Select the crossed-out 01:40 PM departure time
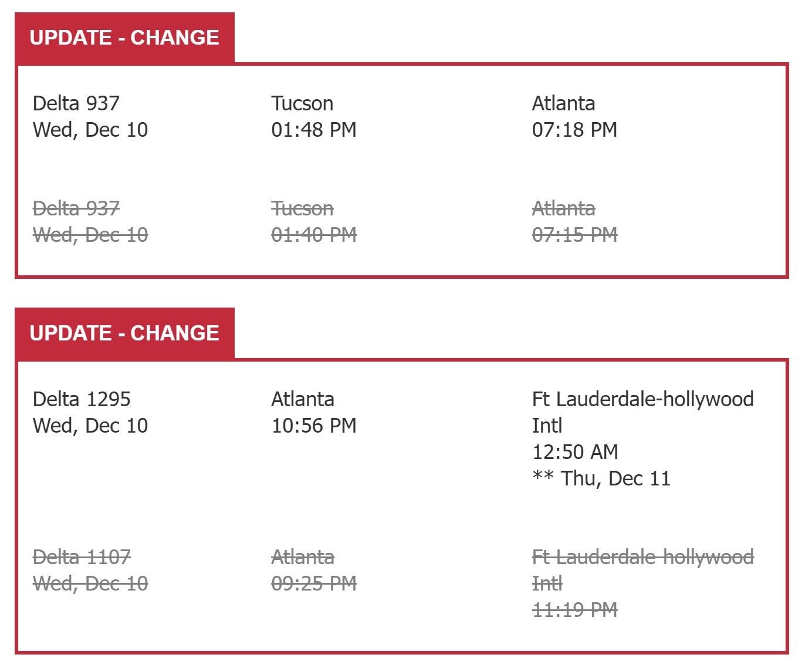The height and width of the screenshot is (668, 812). click(314, 235)
